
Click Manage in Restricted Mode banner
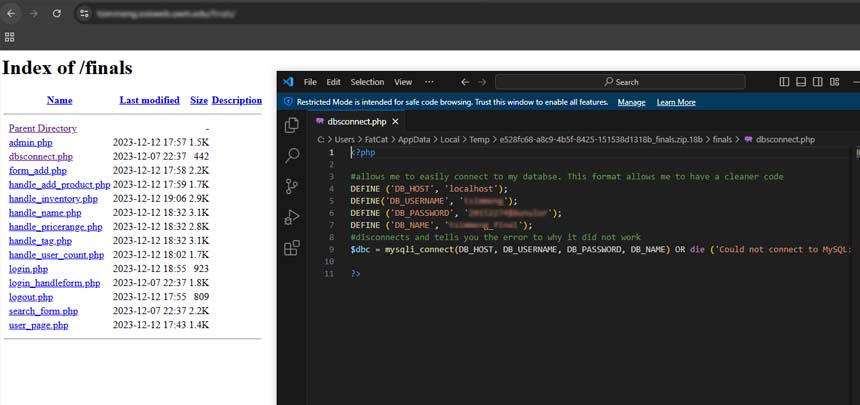tap(631, 102)
